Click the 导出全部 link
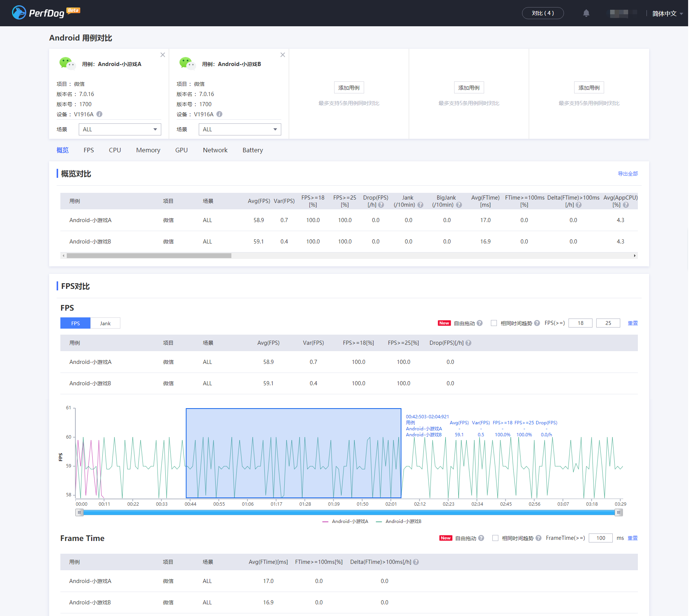 tap(628, 174)
